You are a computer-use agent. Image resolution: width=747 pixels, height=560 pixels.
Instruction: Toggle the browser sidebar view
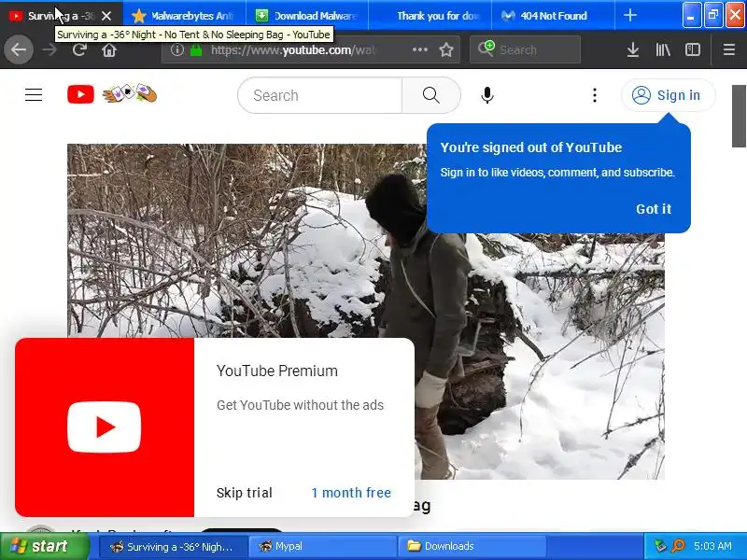coord(692,49)
